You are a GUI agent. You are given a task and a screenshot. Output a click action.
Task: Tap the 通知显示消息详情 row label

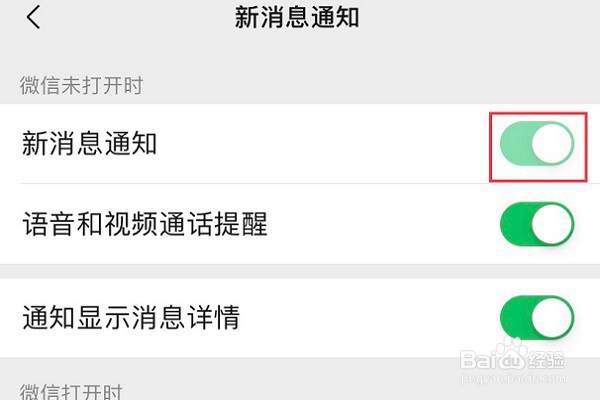(131, 317)
